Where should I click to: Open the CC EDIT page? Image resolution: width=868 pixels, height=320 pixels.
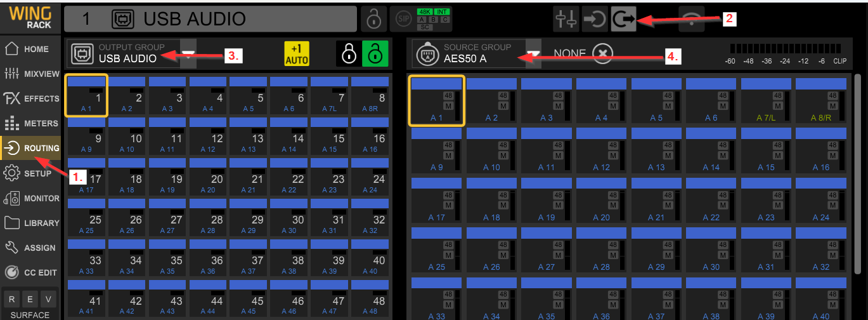30,272
